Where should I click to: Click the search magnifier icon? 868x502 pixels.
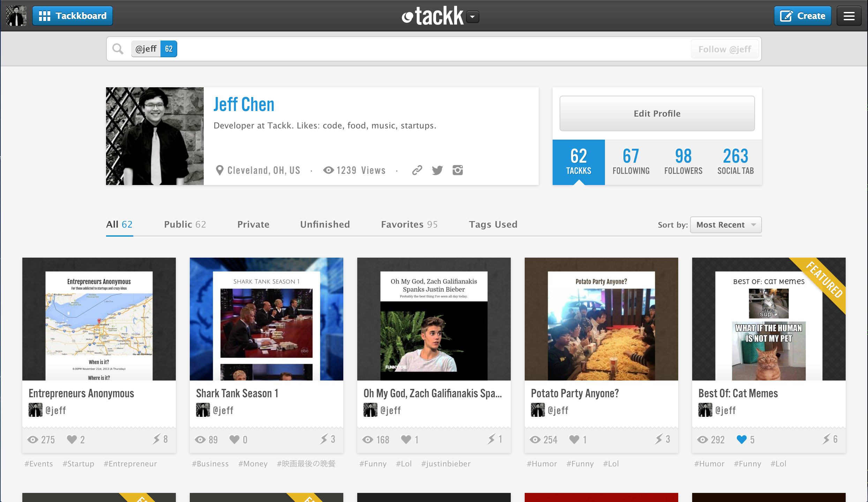tap(118, 49)
